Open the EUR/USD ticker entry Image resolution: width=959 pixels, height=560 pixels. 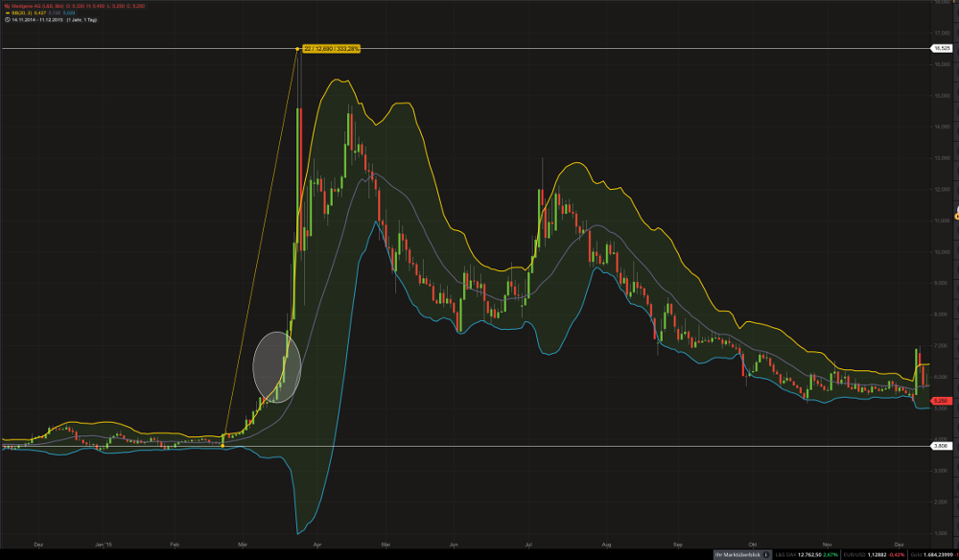(875, 554)
